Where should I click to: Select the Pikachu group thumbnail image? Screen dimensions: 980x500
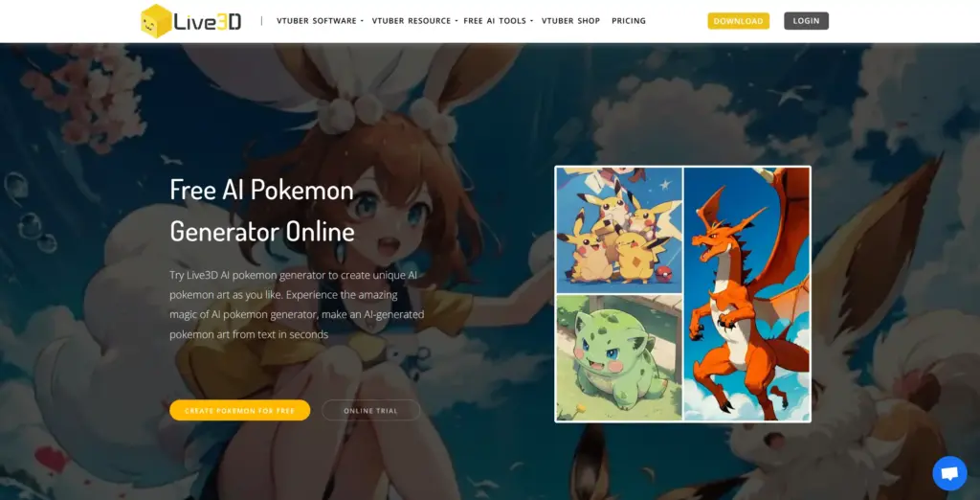point(619,230)
